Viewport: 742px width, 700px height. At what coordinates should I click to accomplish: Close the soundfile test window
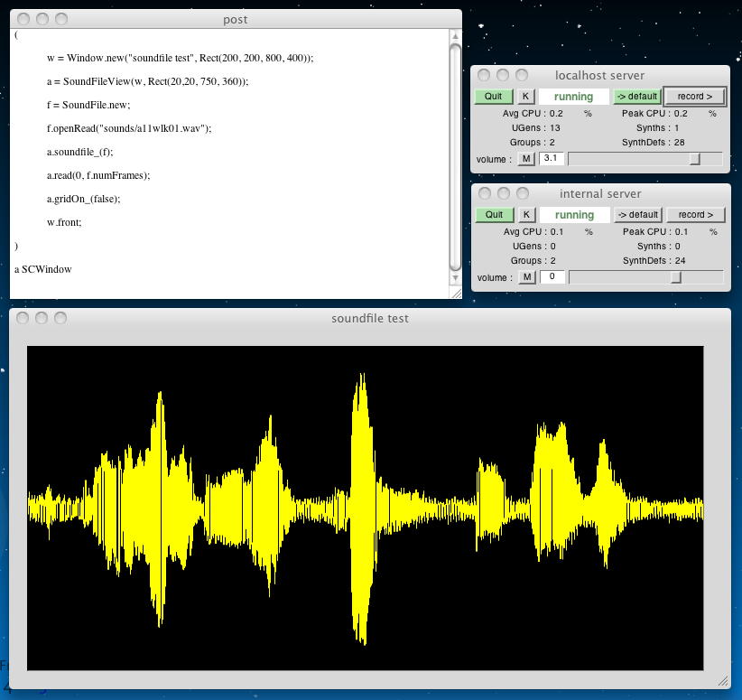click(23, 318)
